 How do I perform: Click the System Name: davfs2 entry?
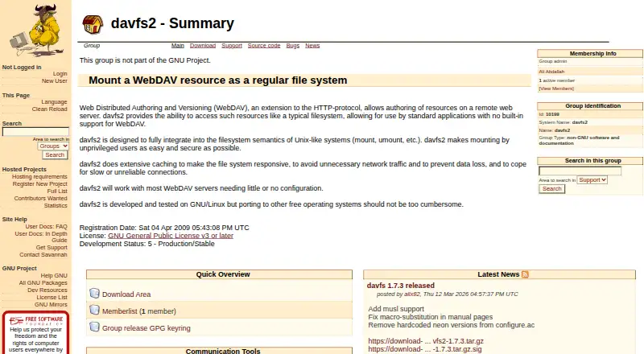pyautogui.click(x=563, y=122)
